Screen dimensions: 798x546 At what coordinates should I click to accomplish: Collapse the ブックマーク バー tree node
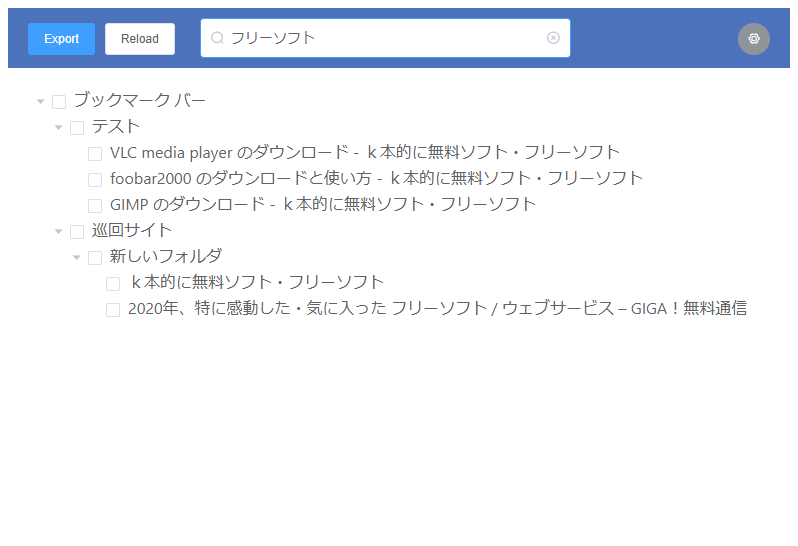[x=41, y=101]
